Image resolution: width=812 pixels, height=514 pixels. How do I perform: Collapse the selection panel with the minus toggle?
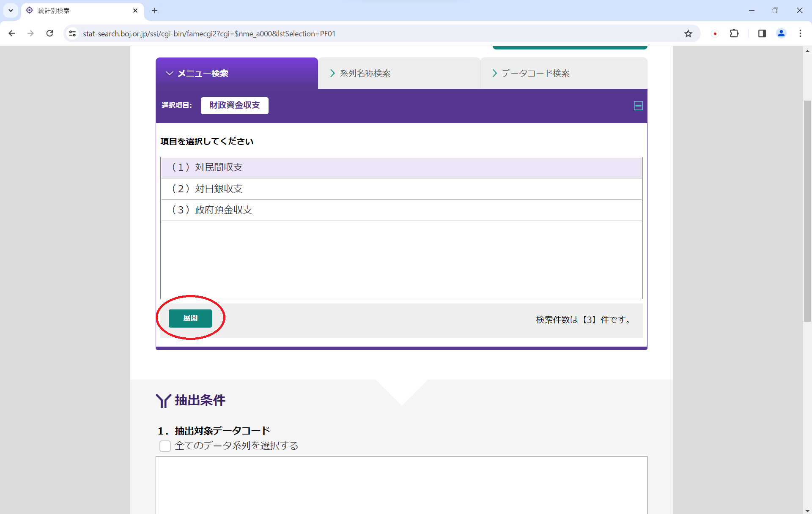click(638, 105)
